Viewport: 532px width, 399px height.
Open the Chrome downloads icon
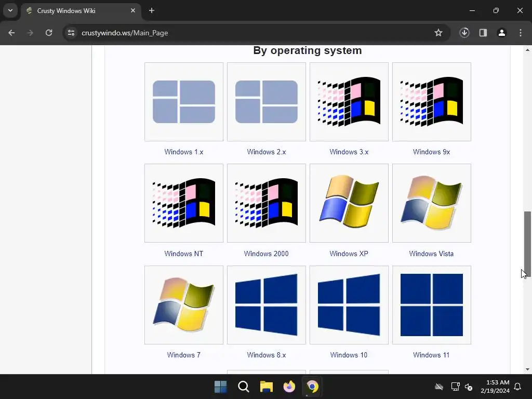pyautogui.click(x=464, y=33)
